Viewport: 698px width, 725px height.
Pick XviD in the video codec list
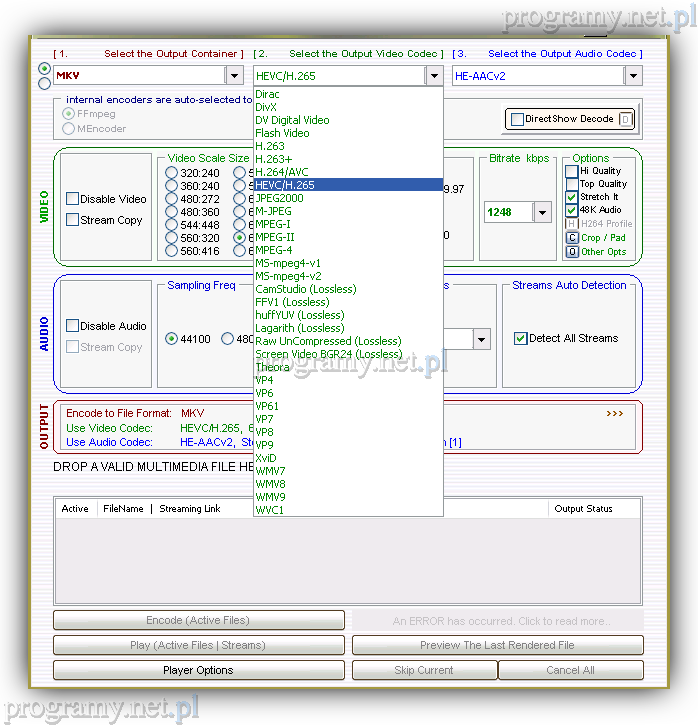(x=266, y=458)
